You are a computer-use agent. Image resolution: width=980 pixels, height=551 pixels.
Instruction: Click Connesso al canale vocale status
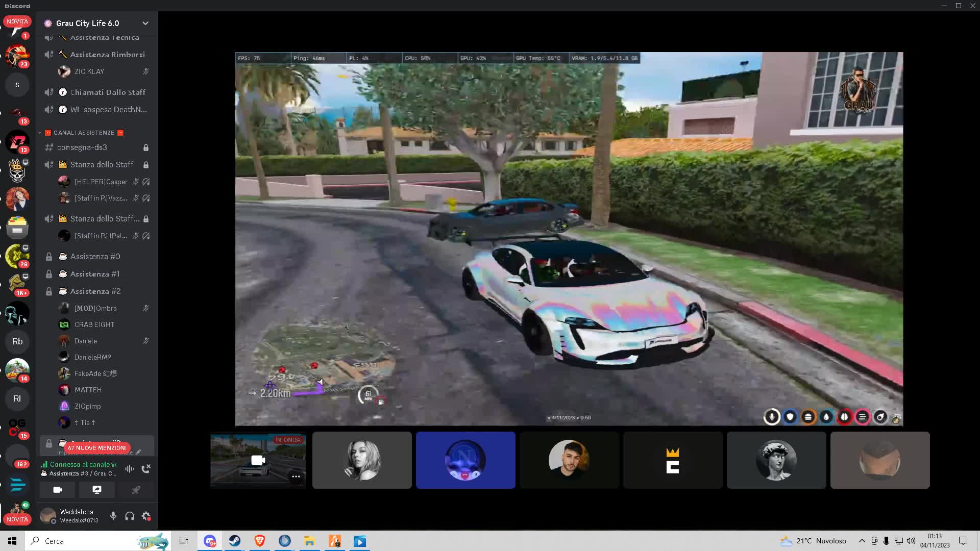[83, 464]
